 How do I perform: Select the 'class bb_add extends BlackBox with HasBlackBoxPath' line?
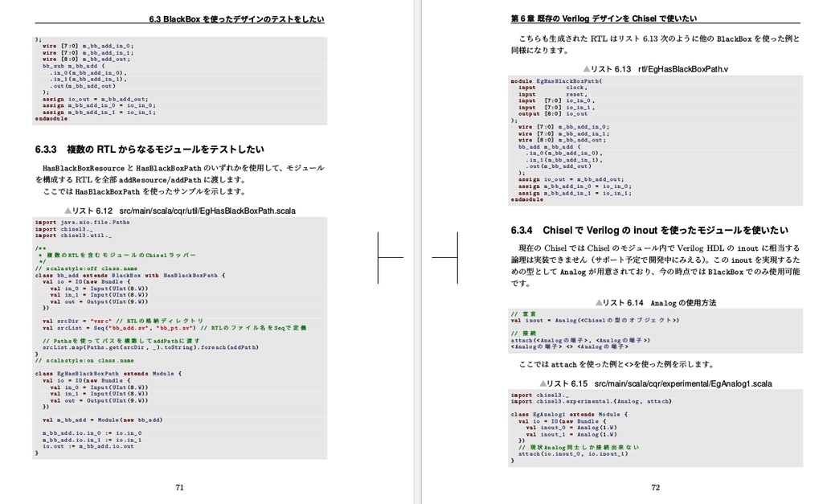(x=130, y=275)
